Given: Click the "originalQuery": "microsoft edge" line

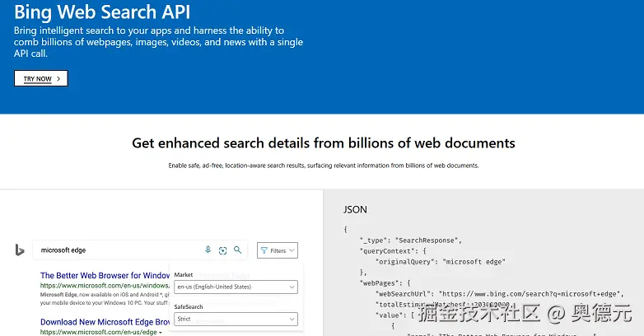Looking at the screenshot, I should [x=441, y=262].
